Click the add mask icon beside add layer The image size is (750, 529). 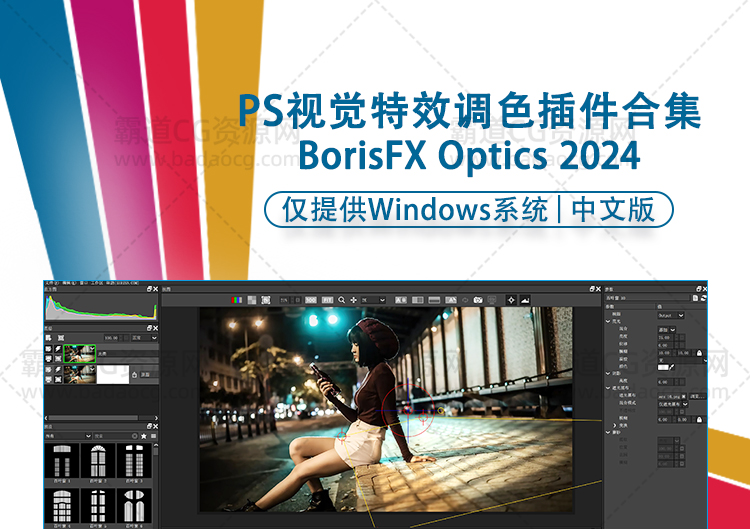click(61, 338)
